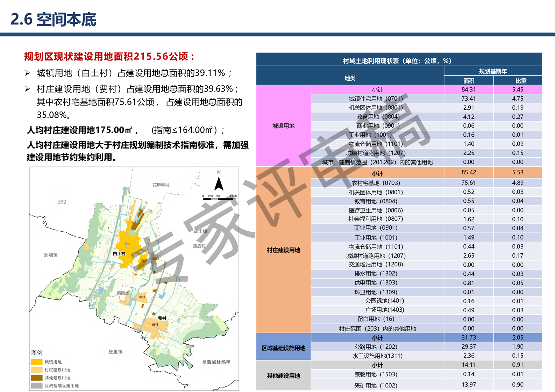Click the 面积 column header
This screenshot has height=392, width=555.
pos(469,81)
